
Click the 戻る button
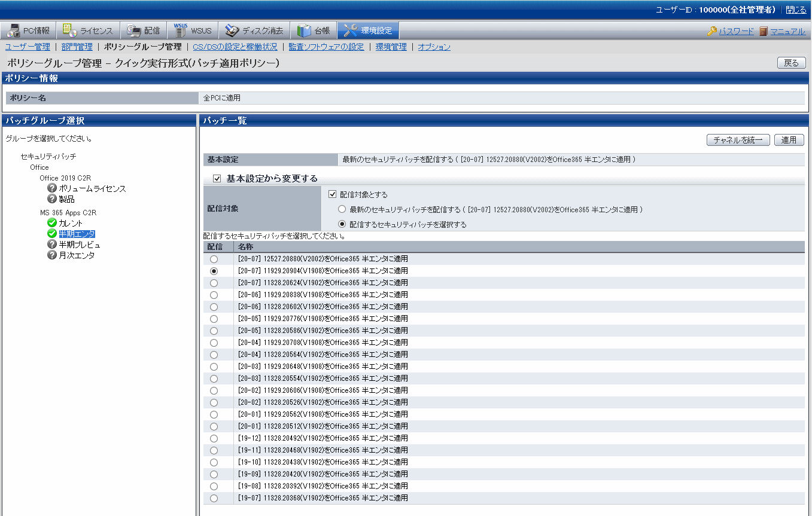(791, 63)
